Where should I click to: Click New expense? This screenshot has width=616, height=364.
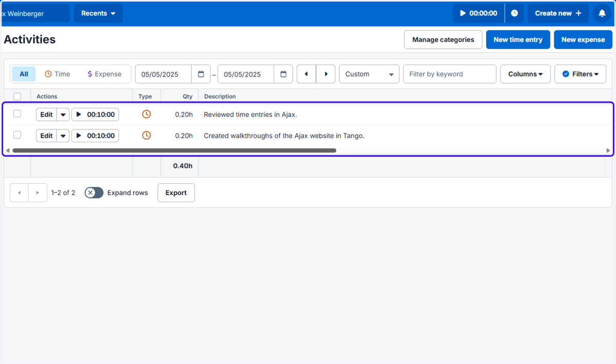coord(583,40)
